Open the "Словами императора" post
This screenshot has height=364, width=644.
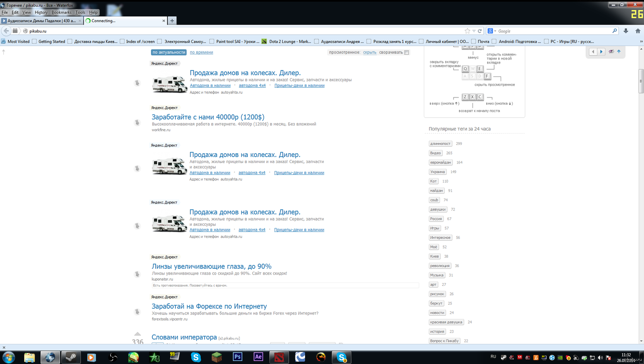[184, 337]
